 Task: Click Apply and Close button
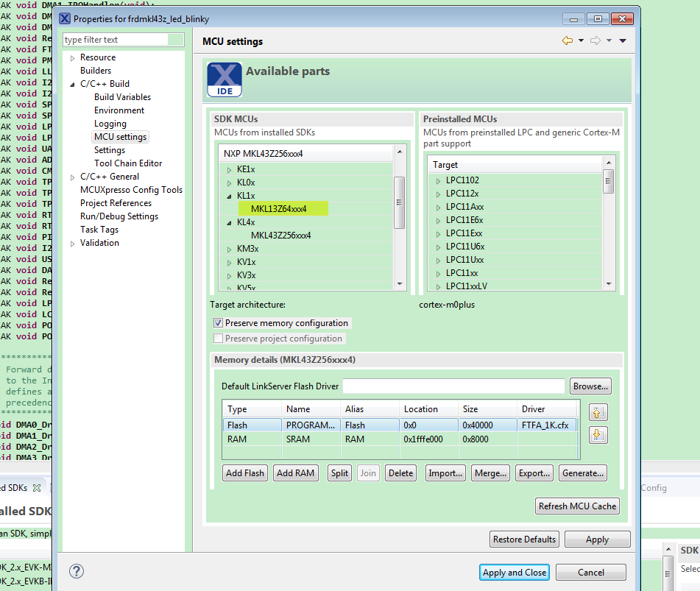515,573
